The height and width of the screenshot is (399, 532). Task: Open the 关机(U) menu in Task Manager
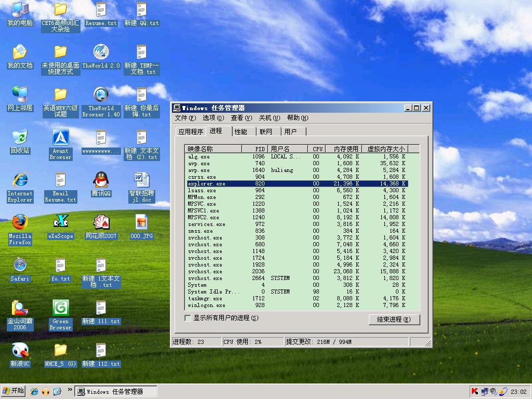click(x=270, y=118)
